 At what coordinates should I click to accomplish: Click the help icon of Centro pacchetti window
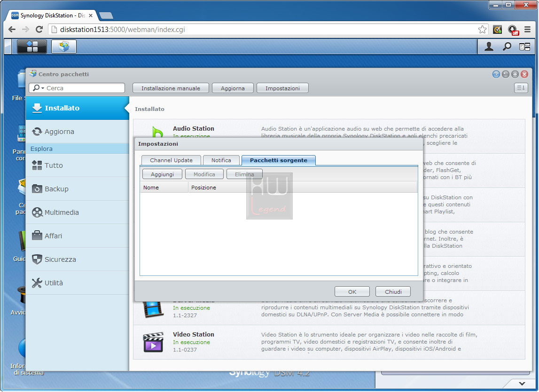tap(496, 74)
